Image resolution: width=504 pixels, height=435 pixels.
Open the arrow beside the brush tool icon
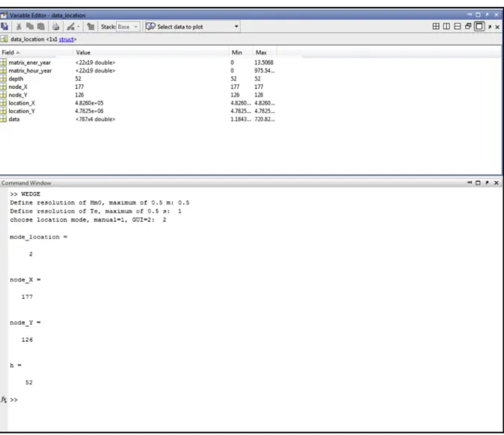pos(78,27)
